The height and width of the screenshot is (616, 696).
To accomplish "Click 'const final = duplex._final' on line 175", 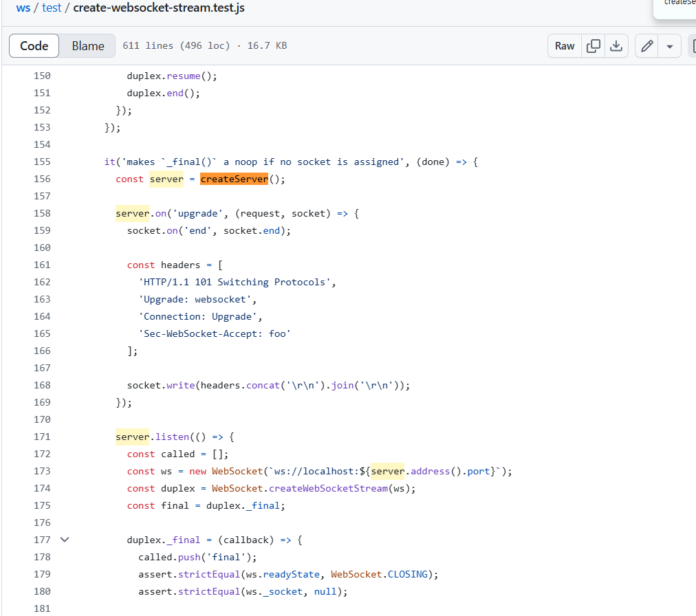I will (x=206, y=505).
